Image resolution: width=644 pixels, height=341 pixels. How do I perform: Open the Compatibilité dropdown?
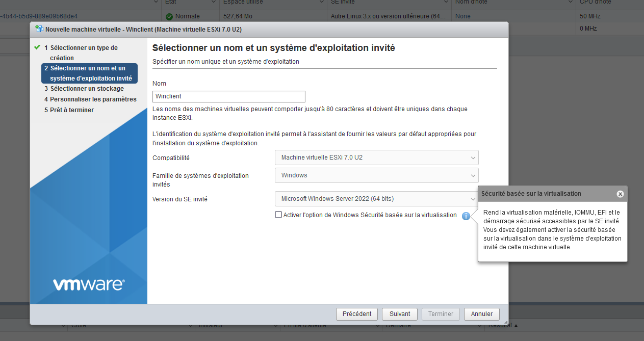[x=377, y=158]
